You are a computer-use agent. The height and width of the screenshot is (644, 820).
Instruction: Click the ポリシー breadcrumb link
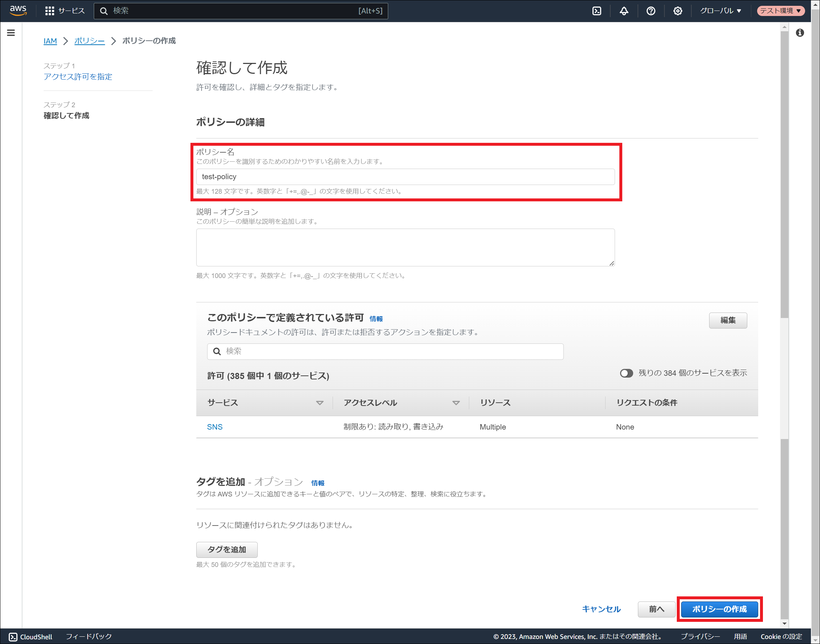coord(89,41)
